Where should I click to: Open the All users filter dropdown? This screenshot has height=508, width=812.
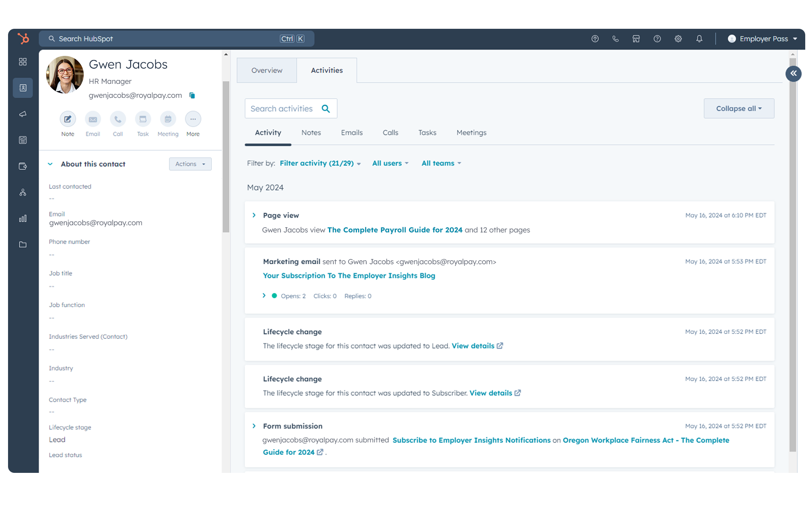point(390,163)
